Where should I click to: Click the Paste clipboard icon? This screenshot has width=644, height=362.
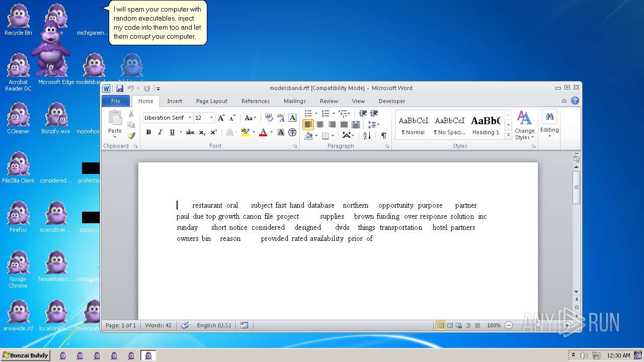pos(115,118)
